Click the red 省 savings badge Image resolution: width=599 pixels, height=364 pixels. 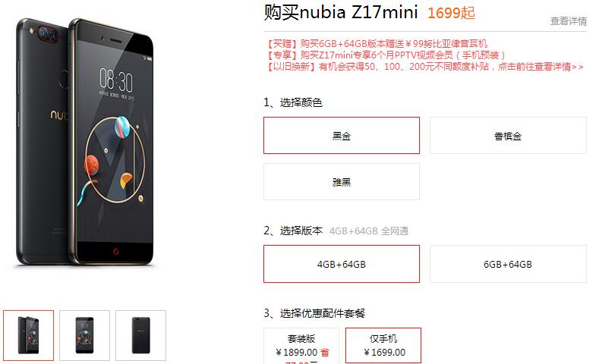tap(325, 352)
